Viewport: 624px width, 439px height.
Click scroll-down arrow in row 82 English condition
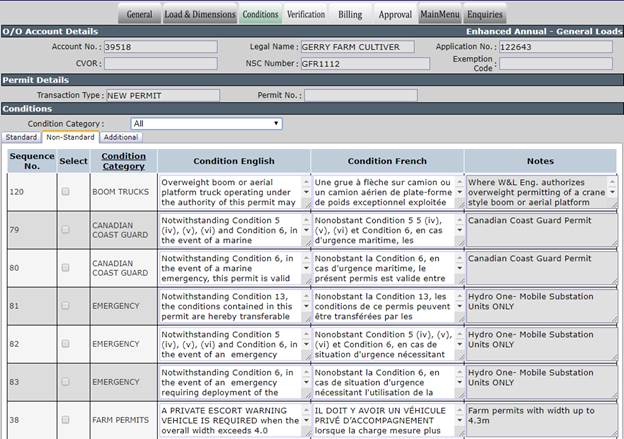pos(306,344)
